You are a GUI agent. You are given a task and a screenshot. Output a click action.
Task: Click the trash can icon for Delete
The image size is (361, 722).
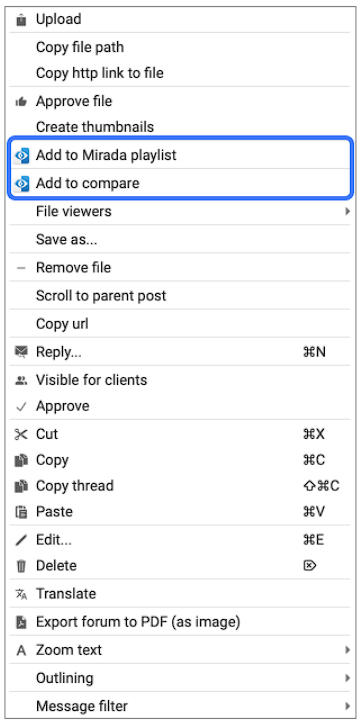[x=21, y=566]
